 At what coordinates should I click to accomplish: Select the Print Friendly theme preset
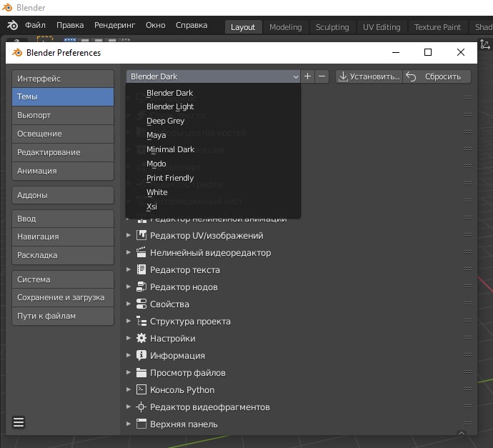point(170,178)
